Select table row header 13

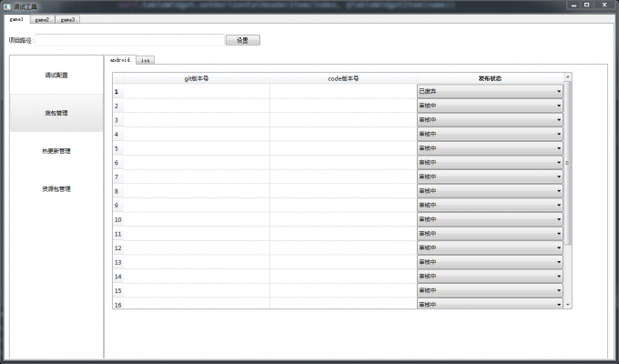click(x=118, y=262)
